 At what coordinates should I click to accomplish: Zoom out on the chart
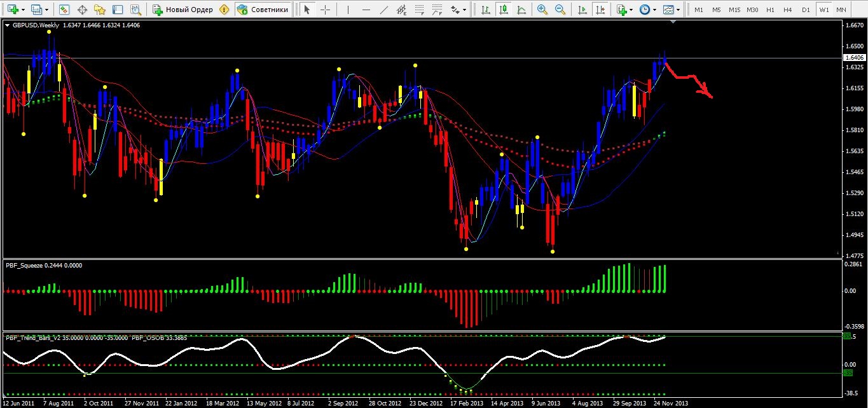pos(560,10)
